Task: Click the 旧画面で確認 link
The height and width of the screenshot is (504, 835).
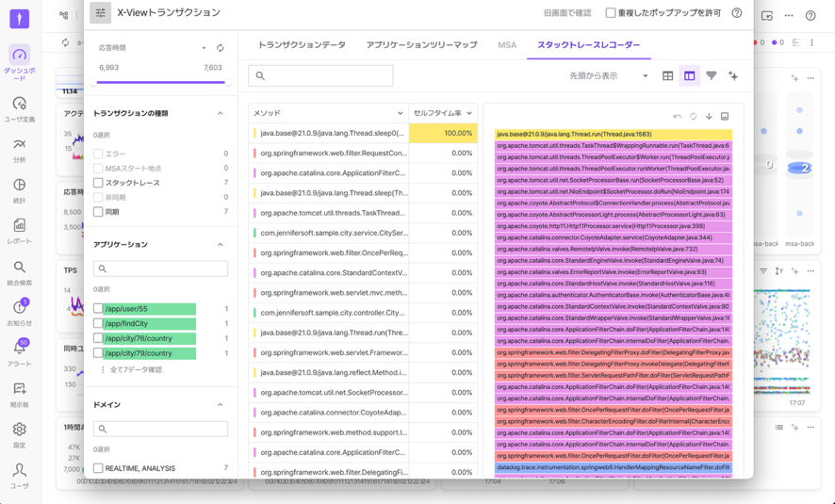Action: (x=567, y=13)
